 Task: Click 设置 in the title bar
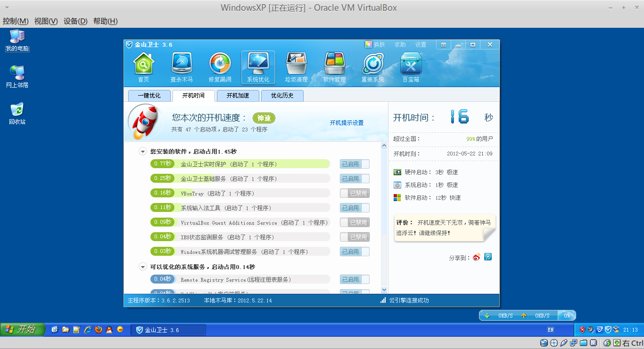click(421, 45)
